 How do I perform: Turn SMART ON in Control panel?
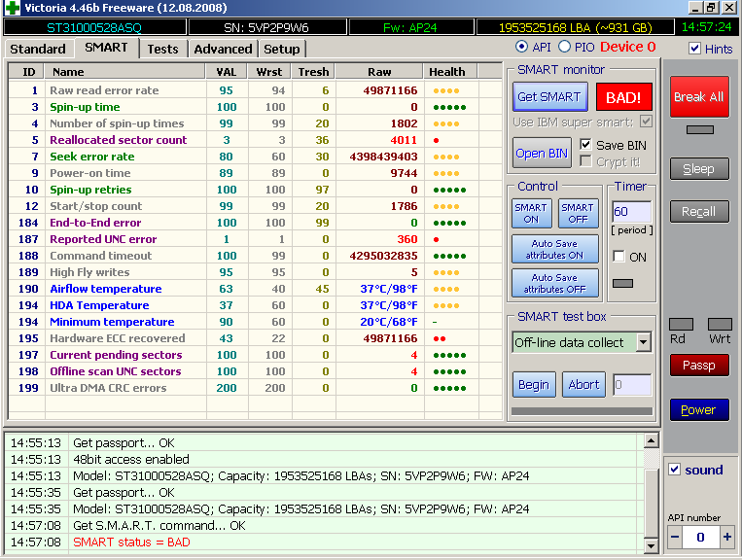(531, 213)
